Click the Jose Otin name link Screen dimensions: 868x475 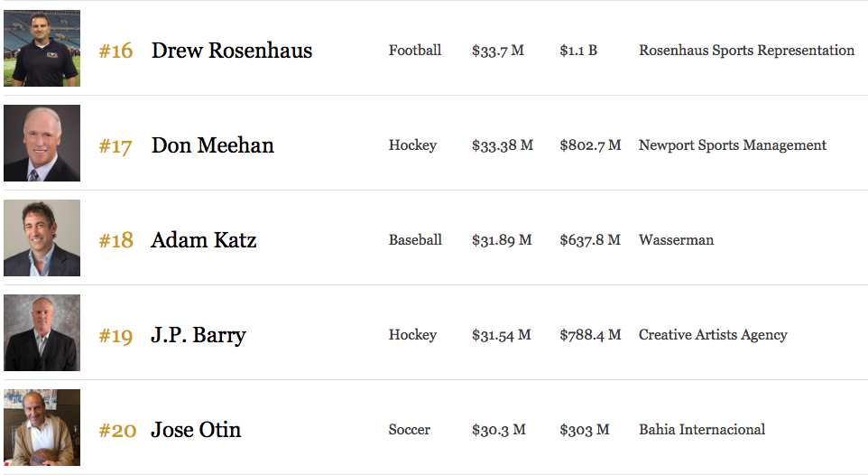point(196,430)
